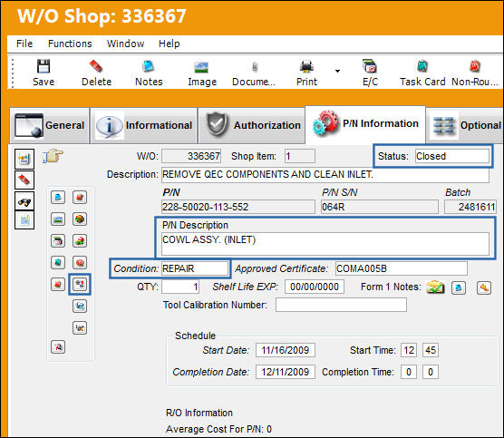Click the calendar-style button in icon grid
The image size is (504, 438).
coord(58,241)
